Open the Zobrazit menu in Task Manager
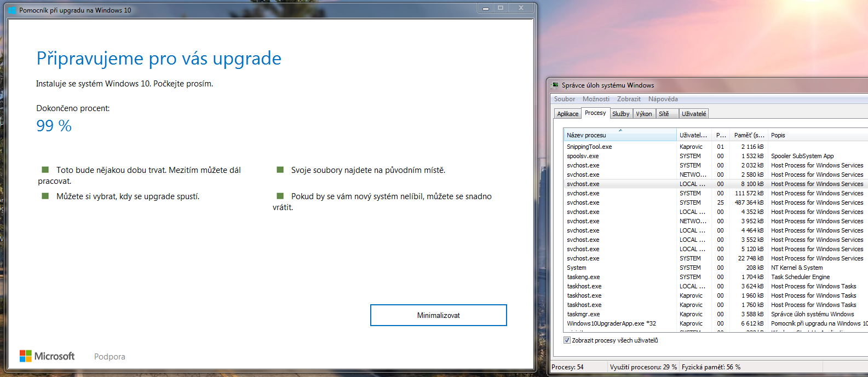Screen dimensions: 868x377 point(629,99)
